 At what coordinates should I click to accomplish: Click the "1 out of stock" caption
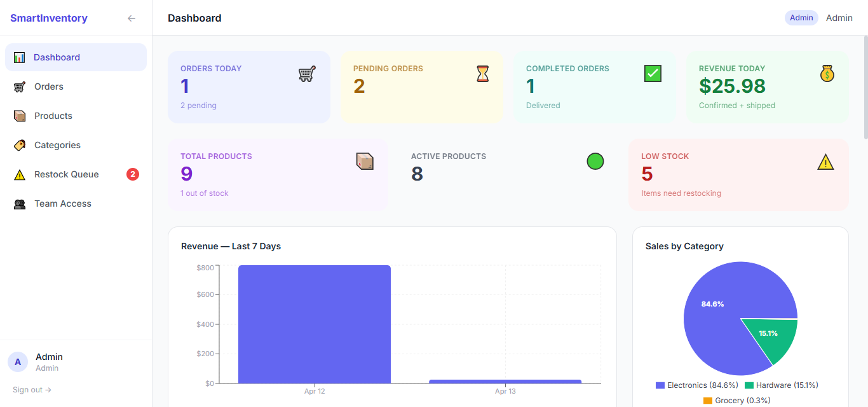click(x=205, y=193)
